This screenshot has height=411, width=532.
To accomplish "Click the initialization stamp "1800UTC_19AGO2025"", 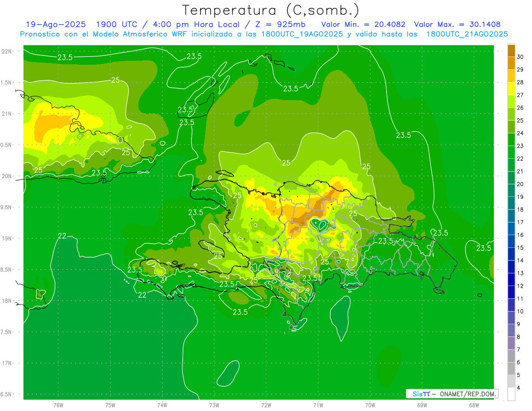I will coord(302,34).
